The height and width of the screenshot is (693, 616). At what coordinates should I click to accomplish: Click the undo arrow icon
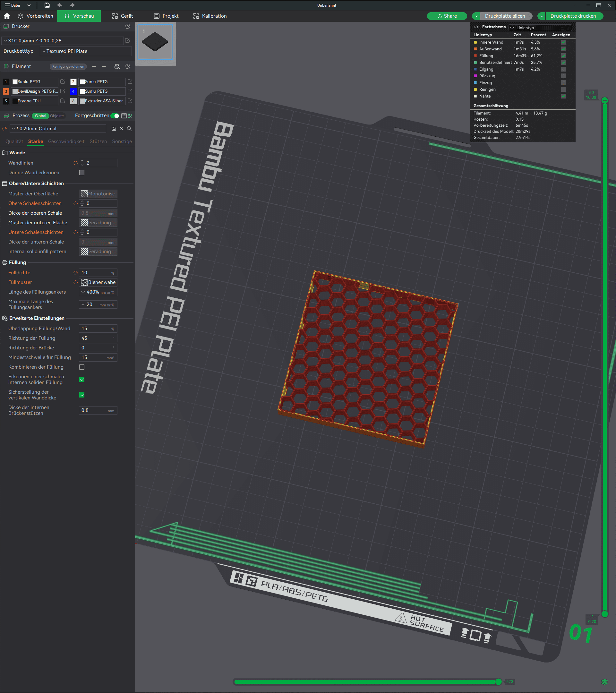point(60,5)
